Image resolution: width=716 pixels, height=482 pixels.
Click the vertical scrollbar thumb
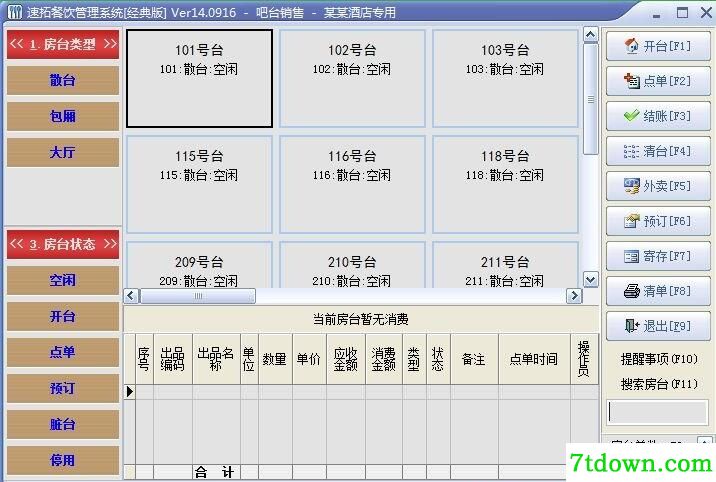click(590, 99)
